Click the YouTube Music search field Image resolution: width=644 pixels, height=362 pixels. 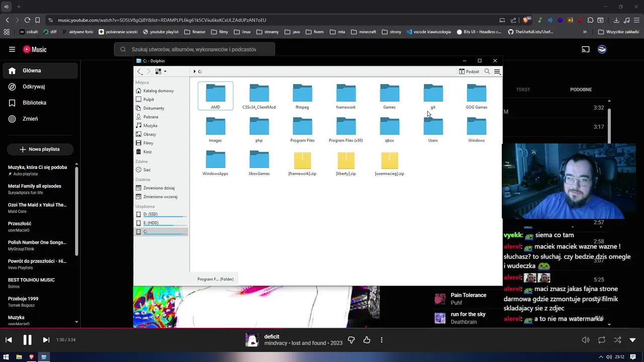[x=195, y=49]
